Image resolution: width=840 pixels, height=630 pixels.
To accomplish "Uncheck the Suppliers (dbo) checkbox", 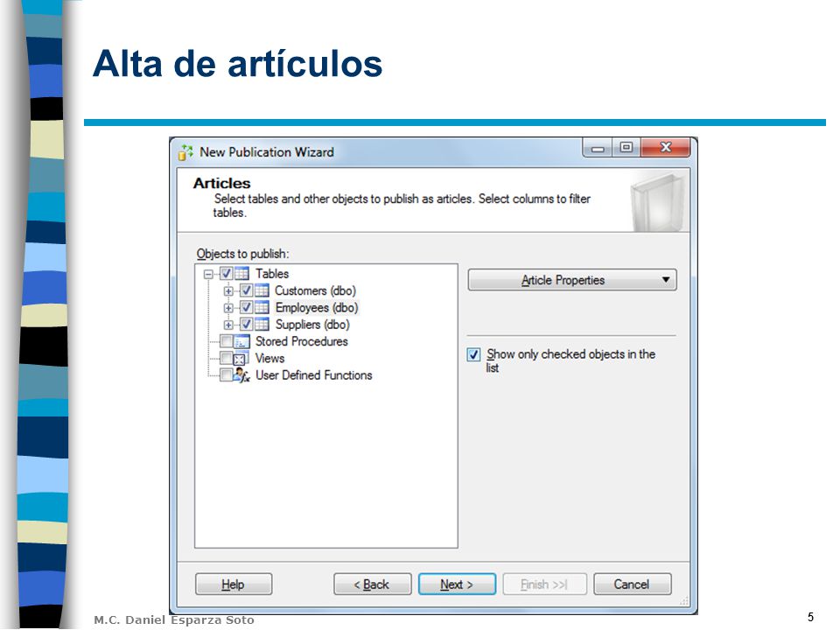I will pyautogui.click(x=246, y=324).
